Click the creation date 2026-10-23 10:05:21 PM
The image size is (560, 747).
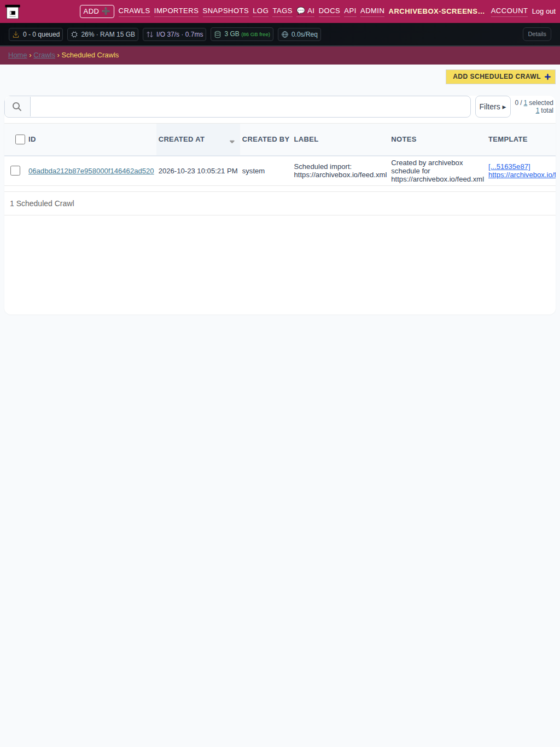tap(198, 171)
